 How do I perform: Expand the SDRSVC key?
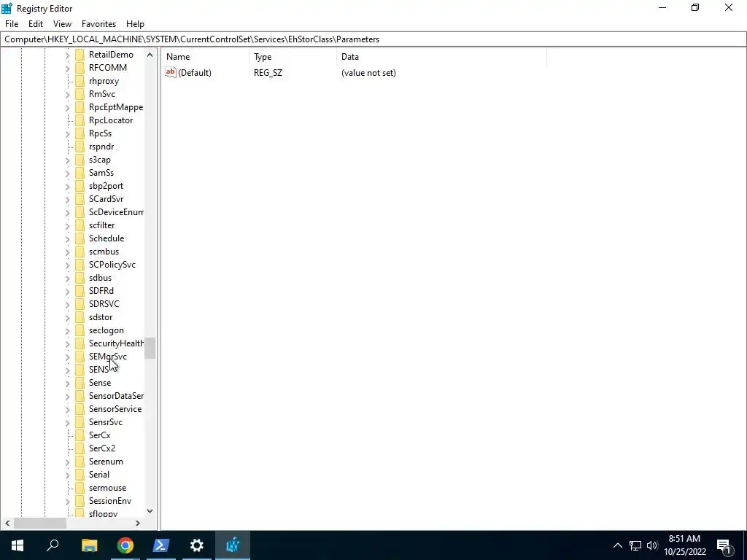(x=67, y=304)
